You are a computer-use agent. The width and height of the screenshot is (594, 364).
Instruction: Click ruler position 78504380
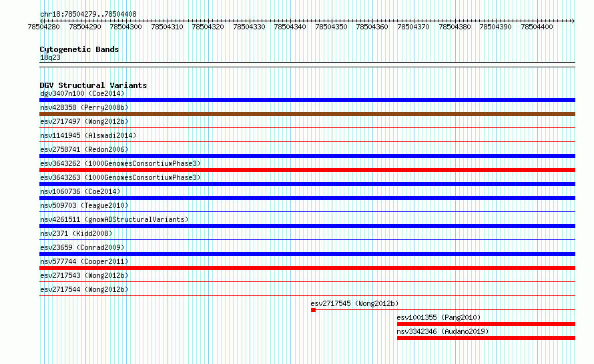coord(455,27)
